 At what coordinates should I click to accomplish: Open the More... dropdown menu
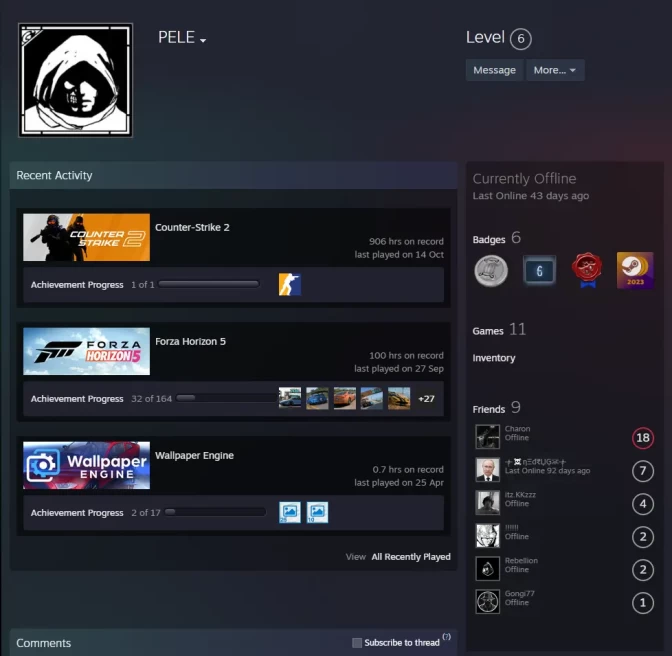[555, 70]
